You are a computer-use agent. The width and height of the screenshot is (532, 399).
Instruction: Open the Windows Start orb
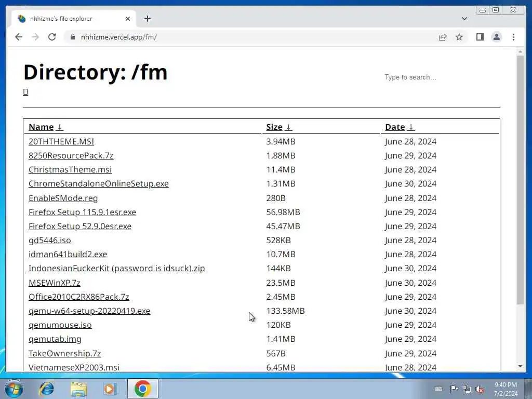[14, 389]
